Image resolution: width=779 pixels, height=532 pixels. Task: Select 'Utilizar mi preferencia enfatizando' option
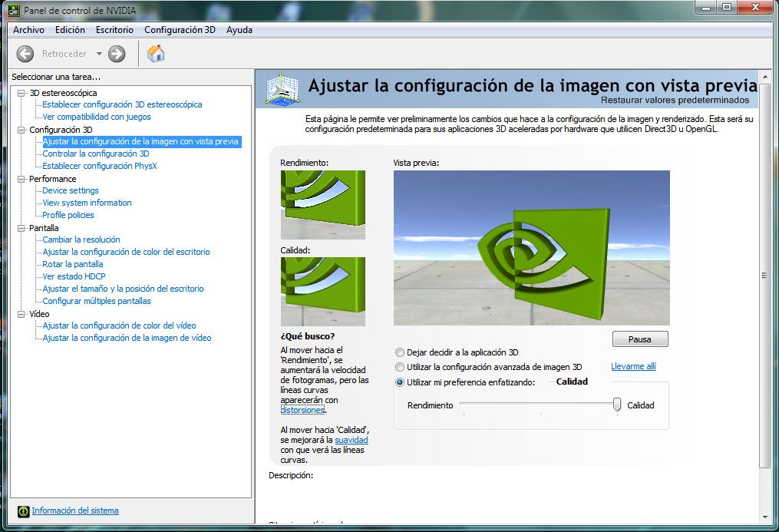399,382
